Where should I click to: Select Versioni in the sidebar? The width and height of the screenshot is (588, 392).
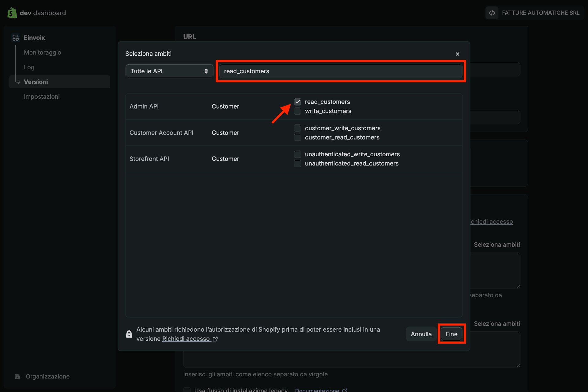tap(60, 82)
